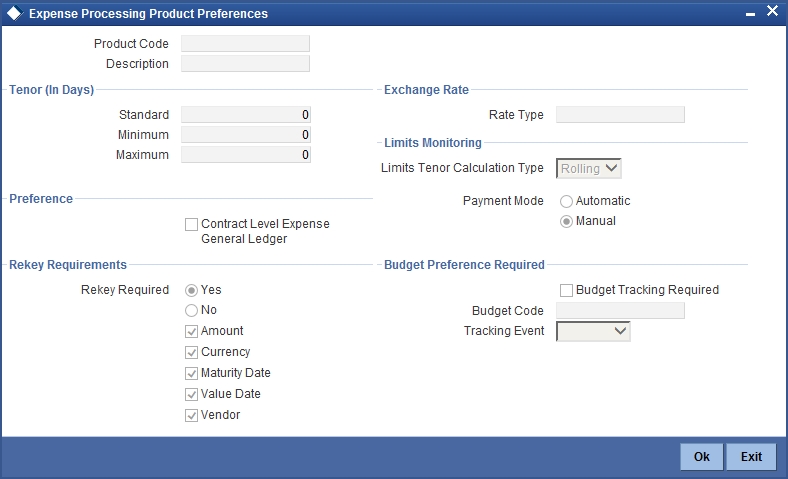This screenshot has width=788, height=479.
Task: Set Rekey Required to No
Action: click(192, 310)
